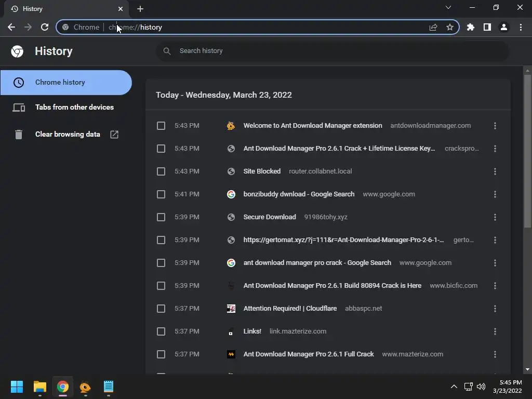Show hidden icons in system tray
532x399 pixels.
[454, 387]
